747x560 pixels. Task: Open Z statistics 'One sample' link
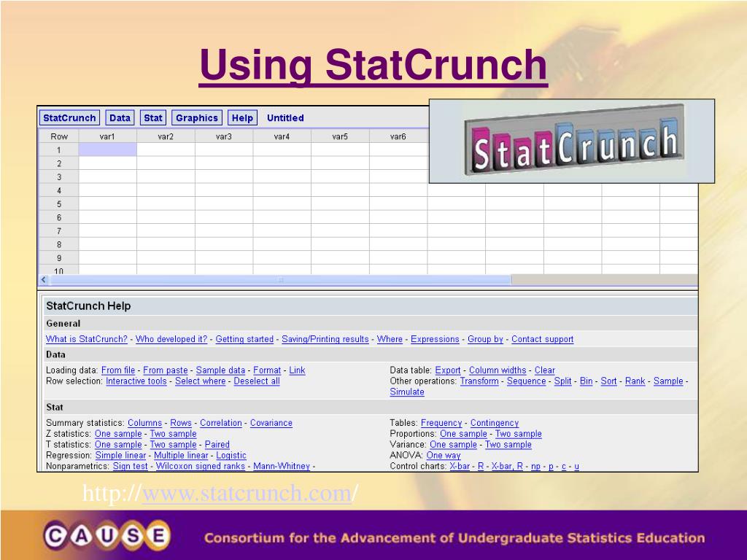(x=118, y=434)
